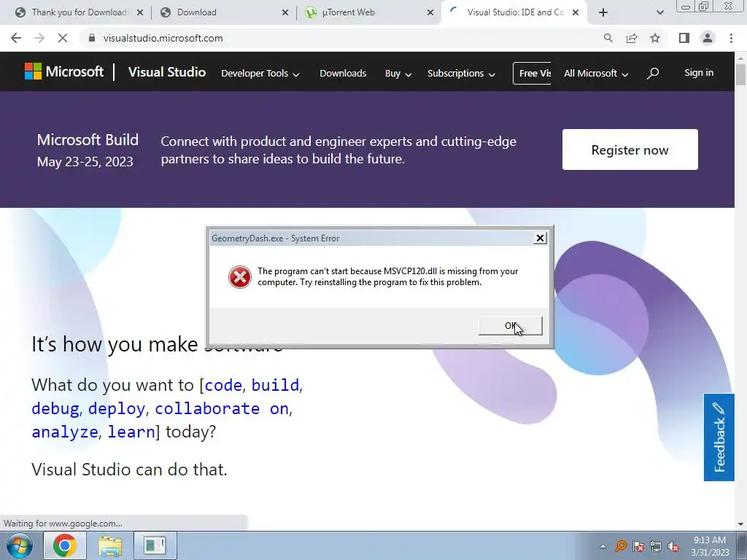The height and width of the screenshot is (560, 747).
Task: Select the Visual Studio: IDE tab
Action: 515,12
